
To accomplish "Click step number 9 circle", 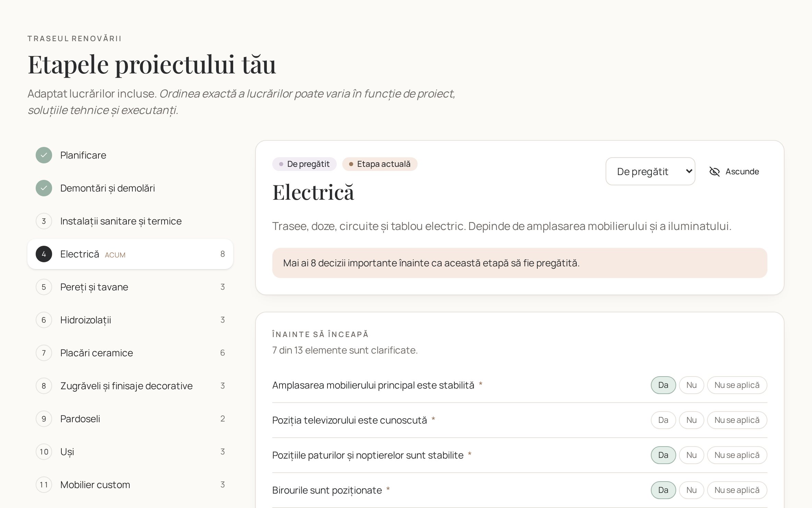I will (x=44, y=419).
